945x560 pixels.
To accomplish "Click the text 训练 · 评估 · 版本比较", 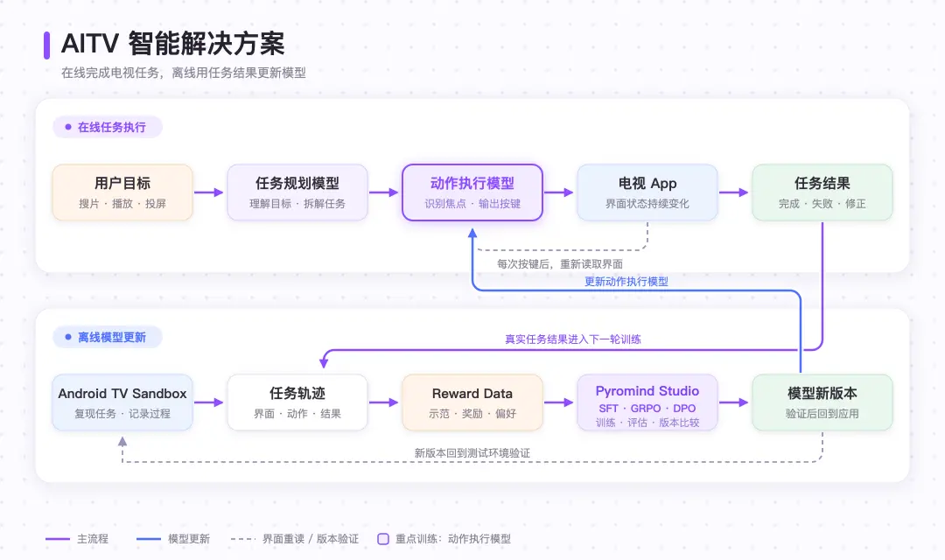I will pos(647,423).
